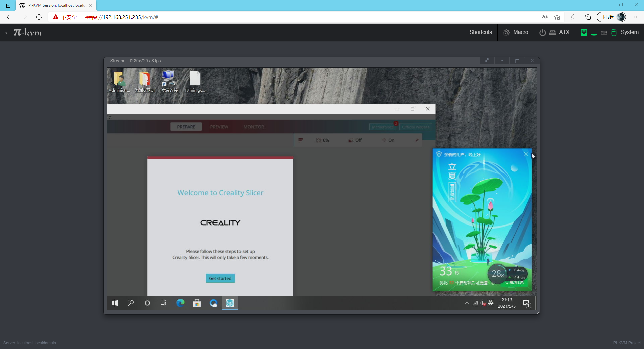Expand hidden icons in the system tray
Viewport: 644px width, 349px height.
pos(467,303)
